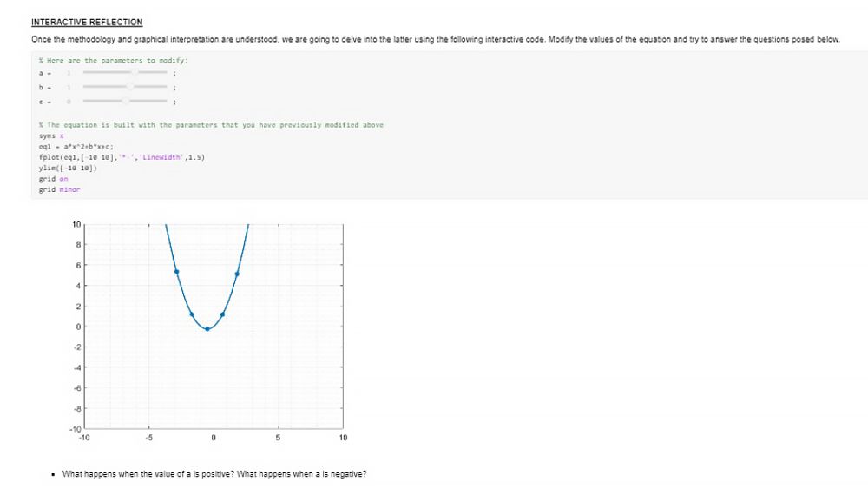Click empty plot area below the parabola
Screen dimensions: 868x489
click(x=214, y=382)
